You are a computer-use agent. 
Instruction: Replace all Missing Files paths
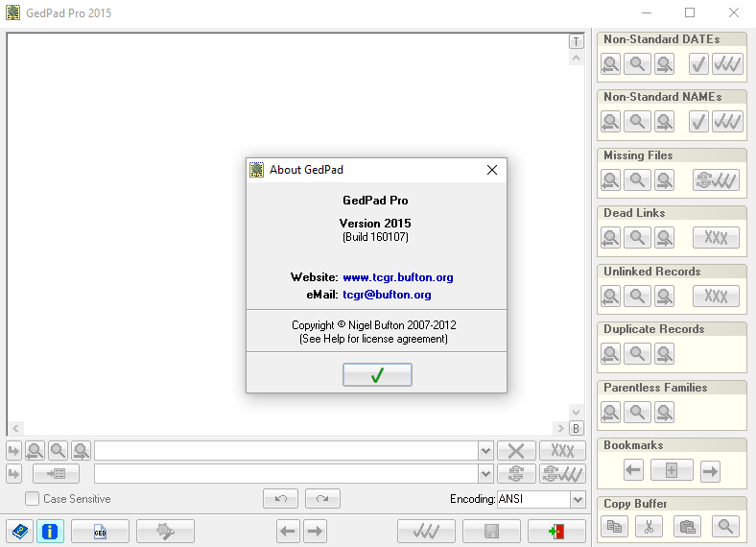716,180
